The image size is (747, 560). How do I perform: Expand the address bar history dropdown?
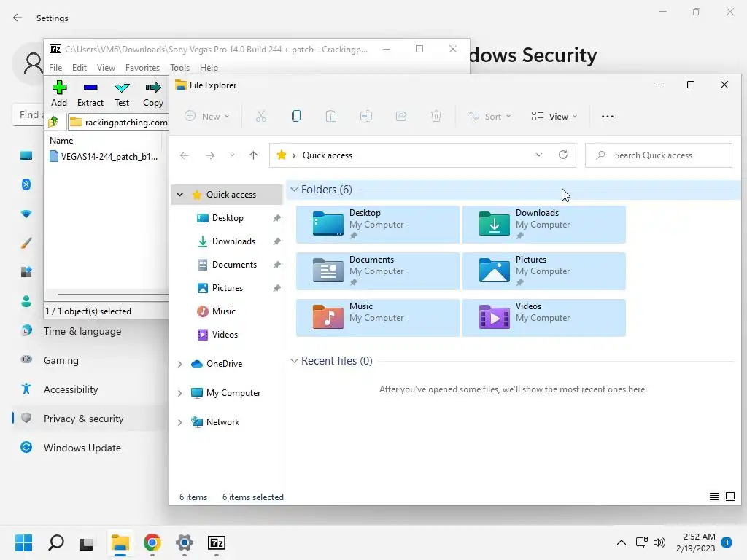click(539, 155)
